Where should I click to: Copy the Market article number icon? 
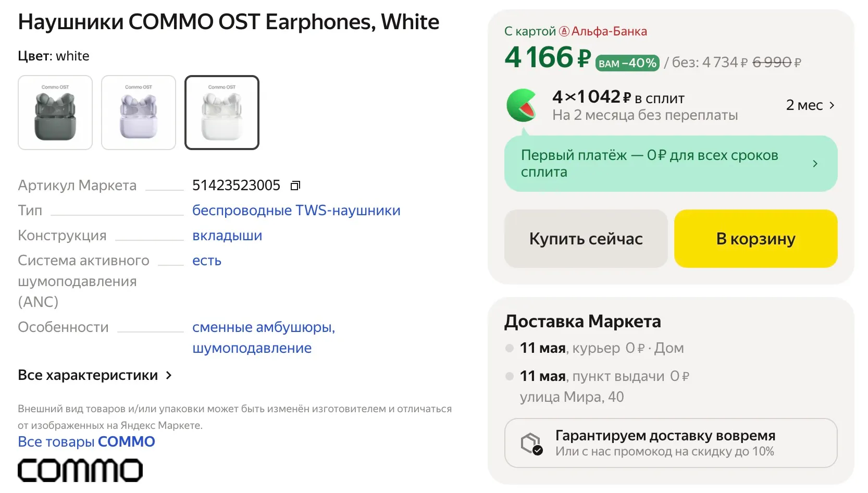295,186
